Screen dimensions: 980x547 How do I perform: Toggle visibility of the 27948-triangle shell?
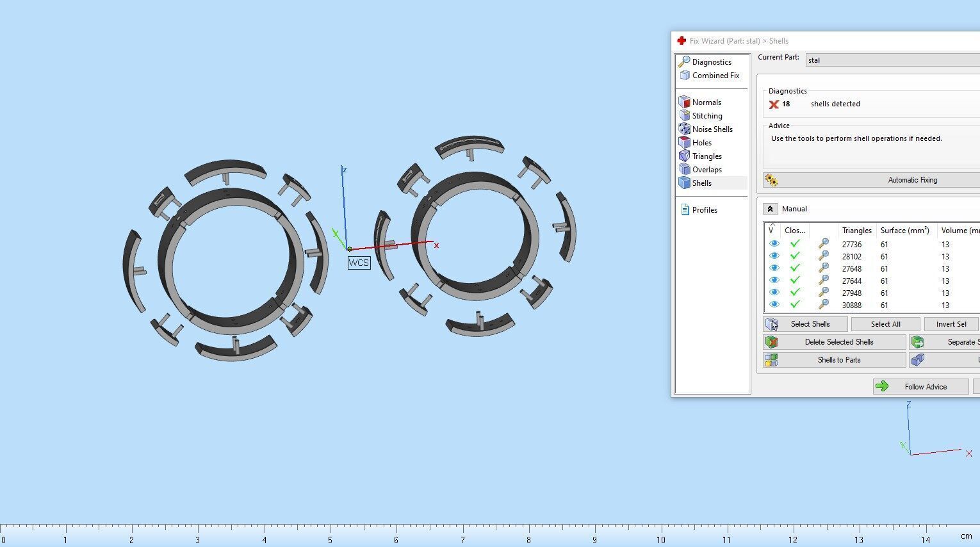click(x=774, y=293)
